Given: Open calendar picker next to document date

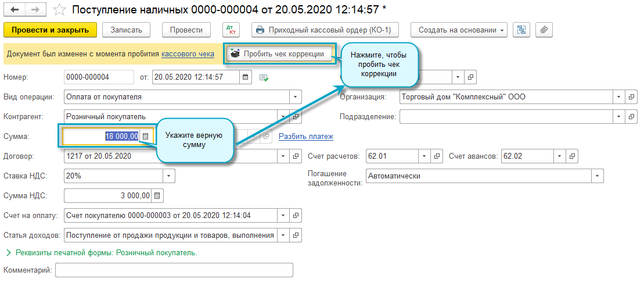Looking at the screenshot, I should [x=245, y=77].
